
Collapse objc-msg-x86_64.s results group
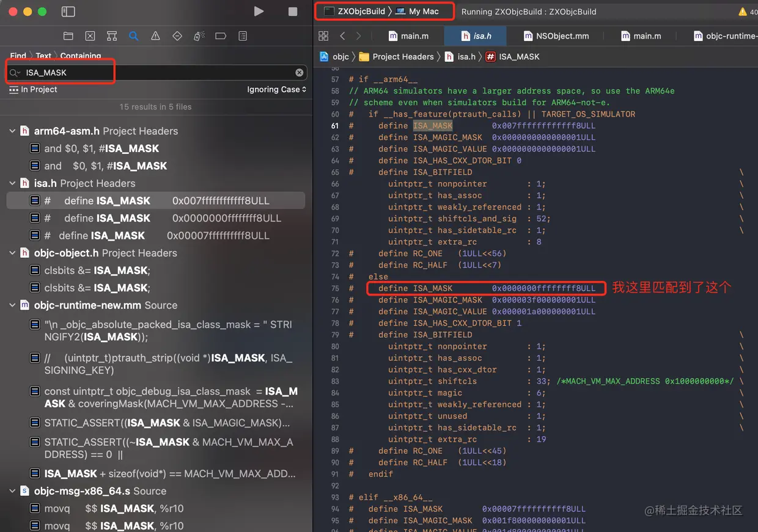pos(12,491)
